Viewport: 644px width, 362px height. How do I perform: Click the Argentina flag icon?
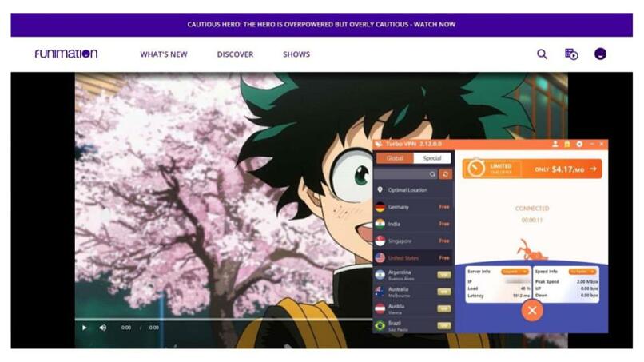point(380,275)
